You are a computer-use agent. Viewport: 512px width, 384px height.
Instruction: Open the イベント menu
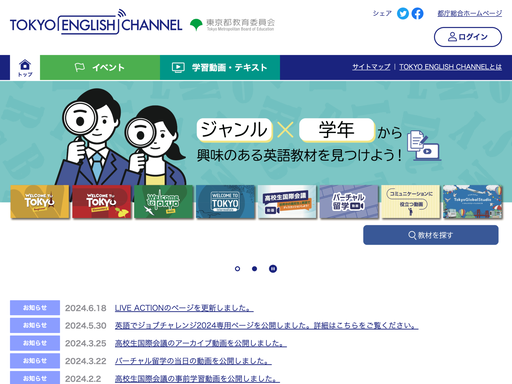tap(100, 68)
